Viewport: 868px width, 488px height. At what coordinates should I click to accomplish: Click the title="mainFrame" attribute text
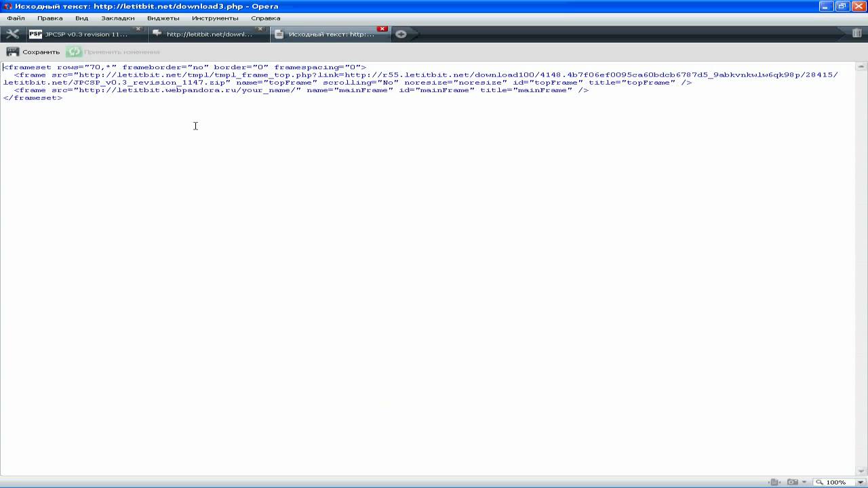526,90
